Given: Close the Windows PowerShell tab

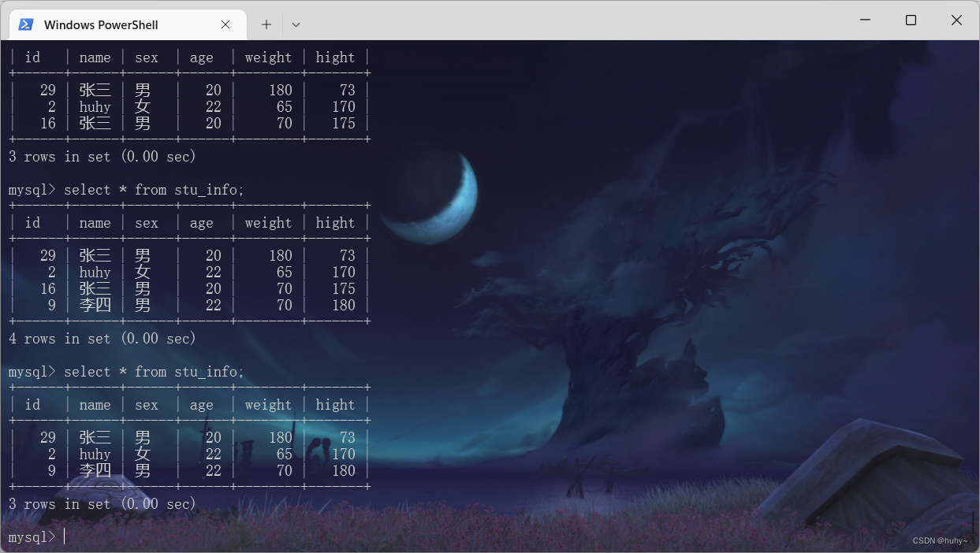Looking at the screenshot, I should [225, 24].
